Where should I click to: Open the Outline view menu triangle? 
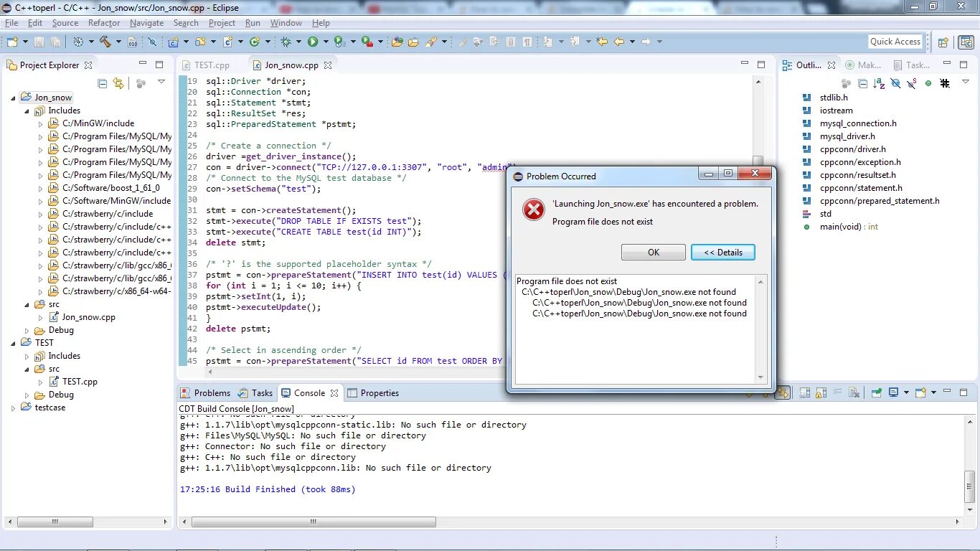click(966, 81)
